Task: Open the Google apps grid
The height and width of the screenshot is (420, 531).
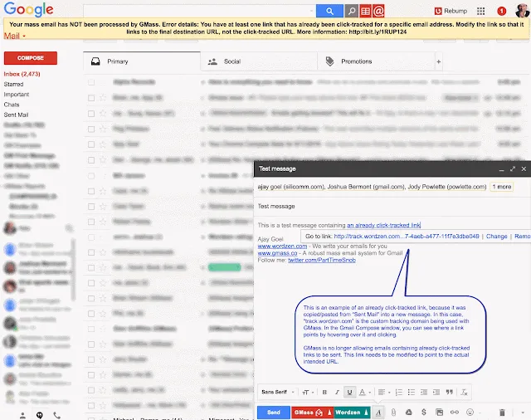Action: coord(480,11)
